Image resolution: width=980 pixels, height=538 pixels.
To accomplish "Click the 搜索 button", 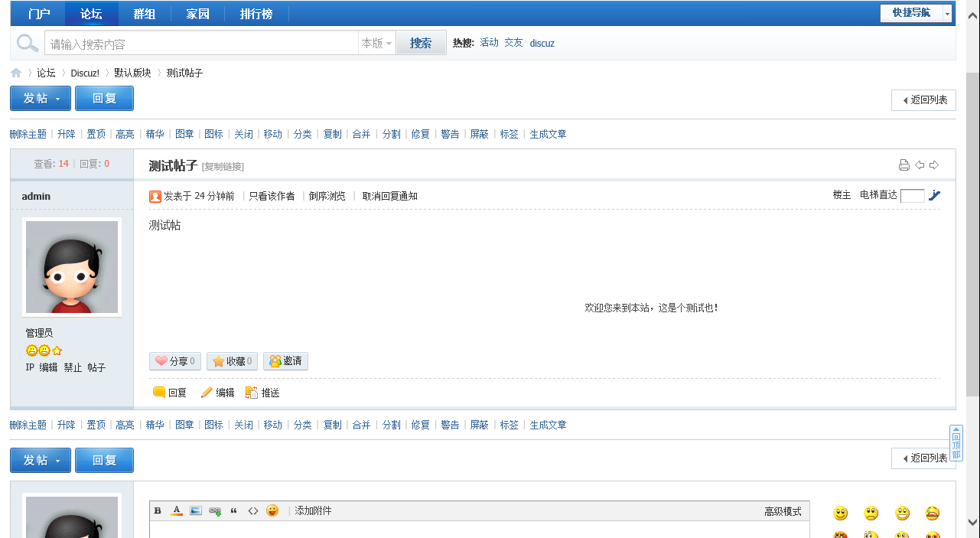I will pyautogui.click(x=421, y=43).
